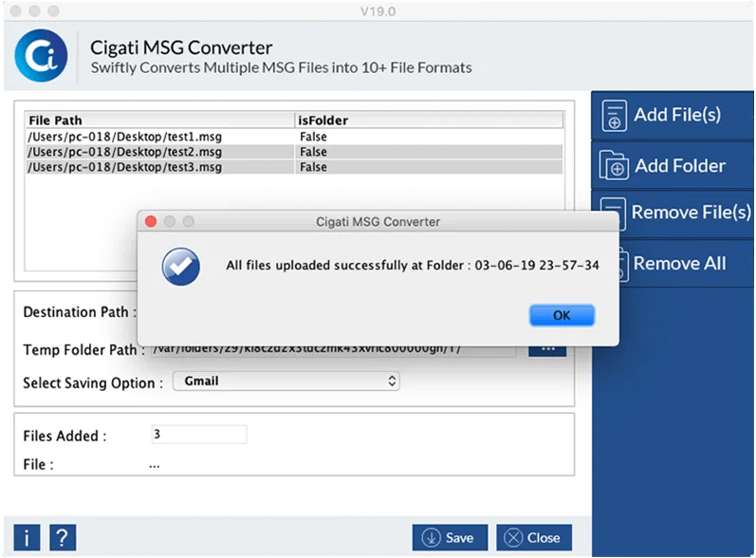This screenshot has height=558, width=756.
Task: Click the False value for test1.msg
Action: 313,137
